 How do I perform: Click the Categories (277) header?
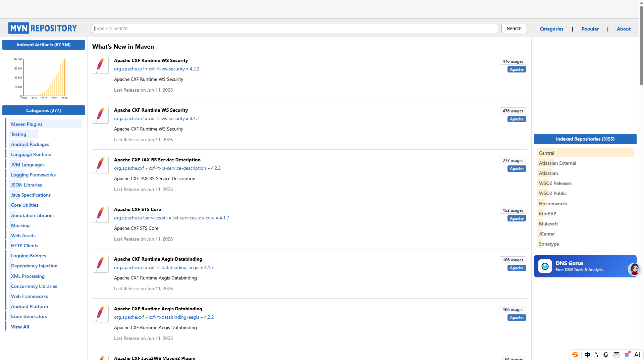44,110
